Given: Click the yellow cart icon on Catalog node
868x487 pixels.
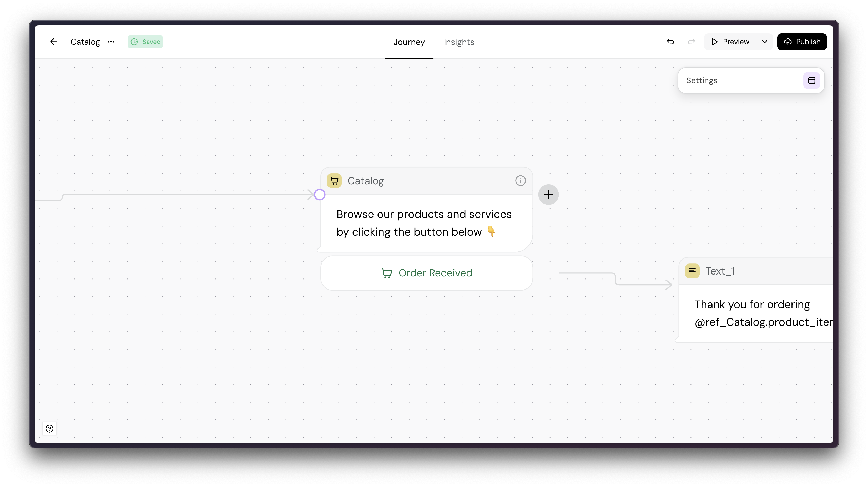Looking at the screenshot, I should [334, 181].
